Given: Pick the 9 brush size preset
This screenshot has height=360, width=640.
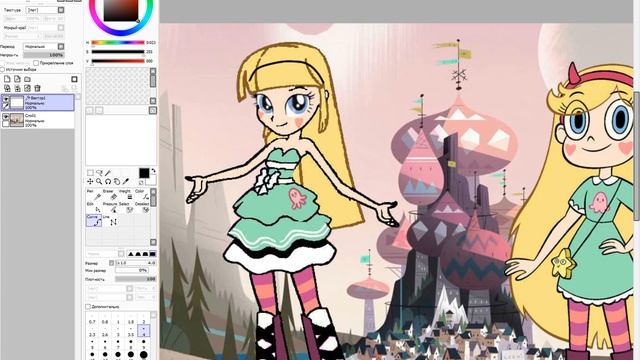Looking at the screenshot, I should [144, 345].
